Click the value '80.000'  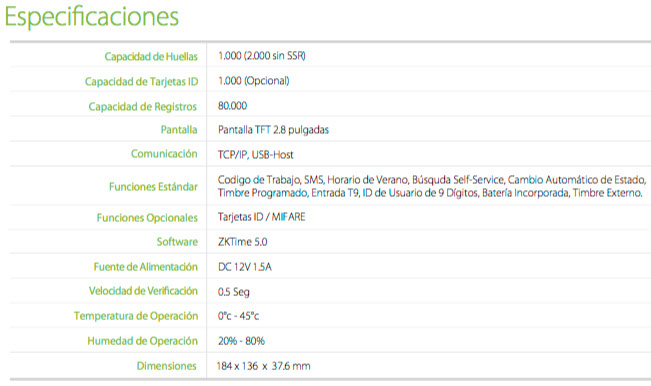click(x=232, y=105)
